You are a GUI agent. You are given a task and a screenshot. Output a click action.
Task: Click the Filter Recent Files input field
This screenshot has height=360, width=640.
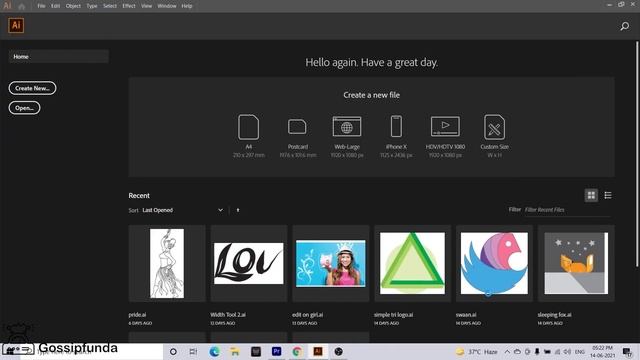pyautogui.click(x=567, y=210)
